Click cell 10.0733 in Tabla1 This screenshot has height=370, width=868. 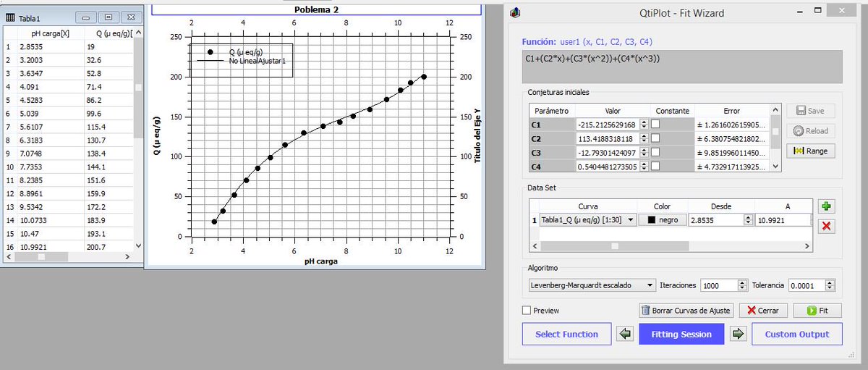(51, 220)
